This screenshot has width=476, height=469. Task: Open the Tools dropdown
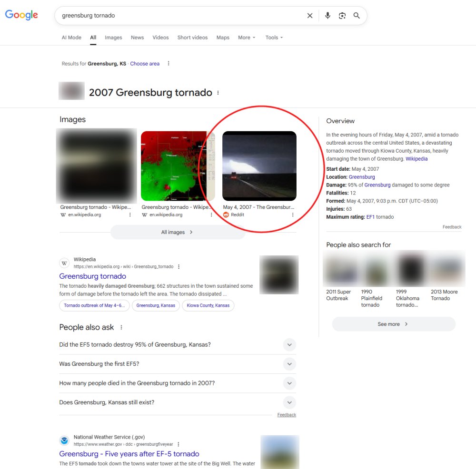tap(274, 38)
